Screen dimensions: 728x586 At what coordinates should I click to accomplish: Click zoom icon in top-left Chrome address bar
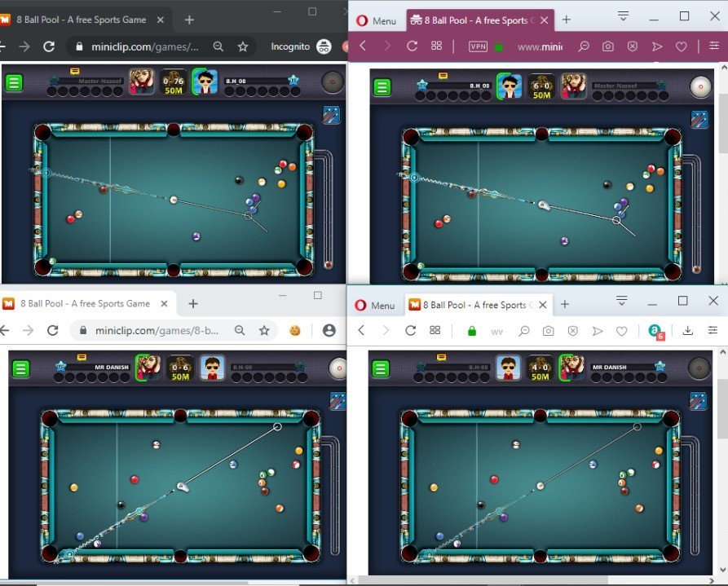click(x=218, y=46)
